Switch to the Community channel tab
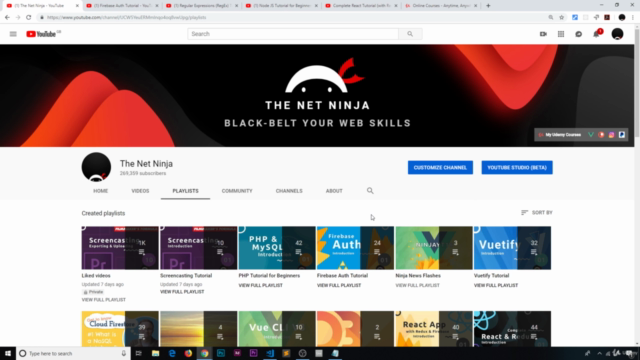The width and height of the screenshot is (640, 360). pyautogui.click(x=237, y=191)
